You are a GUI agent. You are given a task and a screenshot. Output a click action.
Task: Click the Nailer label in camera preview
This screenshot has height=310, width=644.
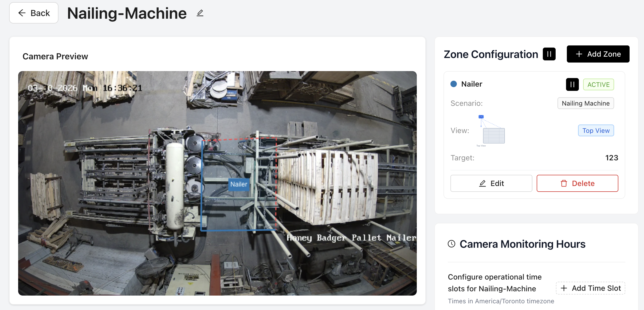(239, 184)
